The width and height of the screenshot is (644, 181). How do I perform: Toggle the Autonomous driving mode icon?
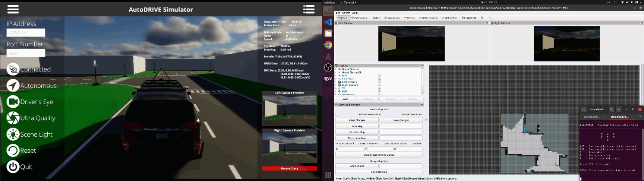pos(13,85)
